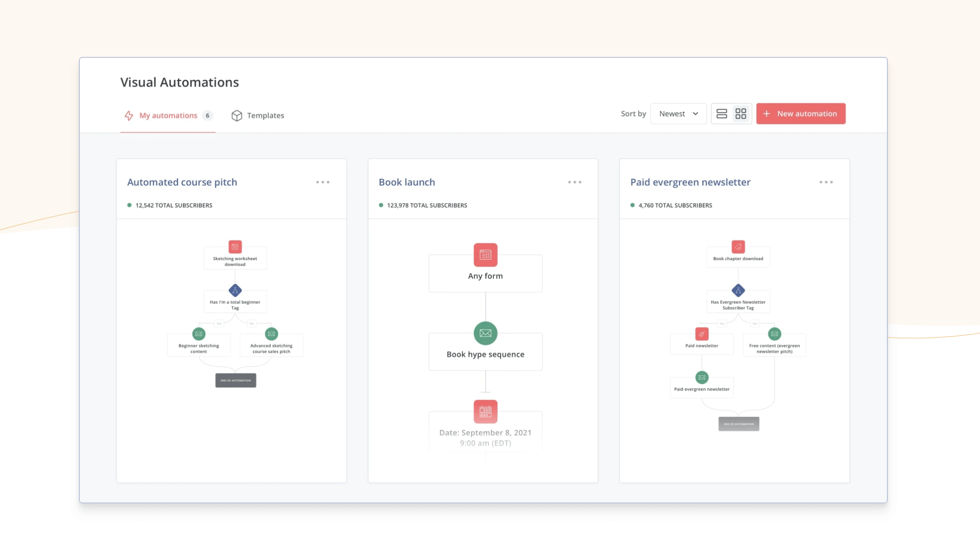Open options menu for Paid evergreen newsletter

pyautogui.click(x=826, y=182)
